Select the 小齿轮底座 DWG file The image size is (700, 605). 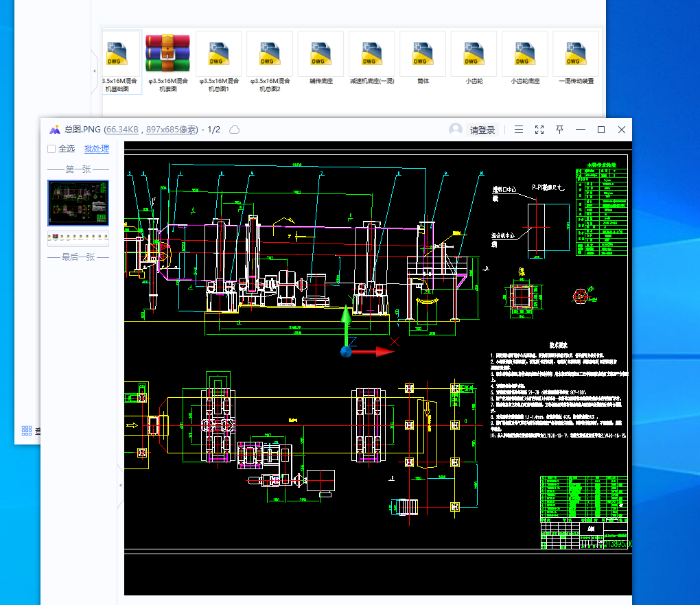click(x=525, y=58)
